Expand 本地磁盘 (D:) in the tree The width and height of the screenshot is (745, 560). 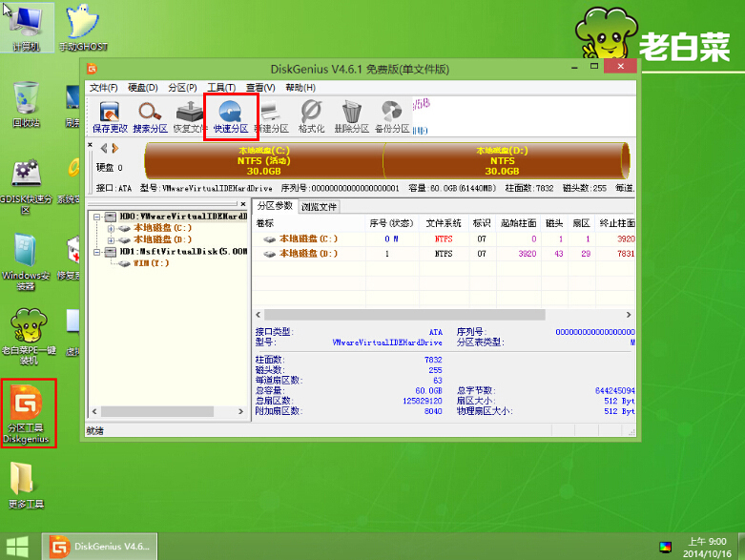pyautogui.click(x=111, y=239)
